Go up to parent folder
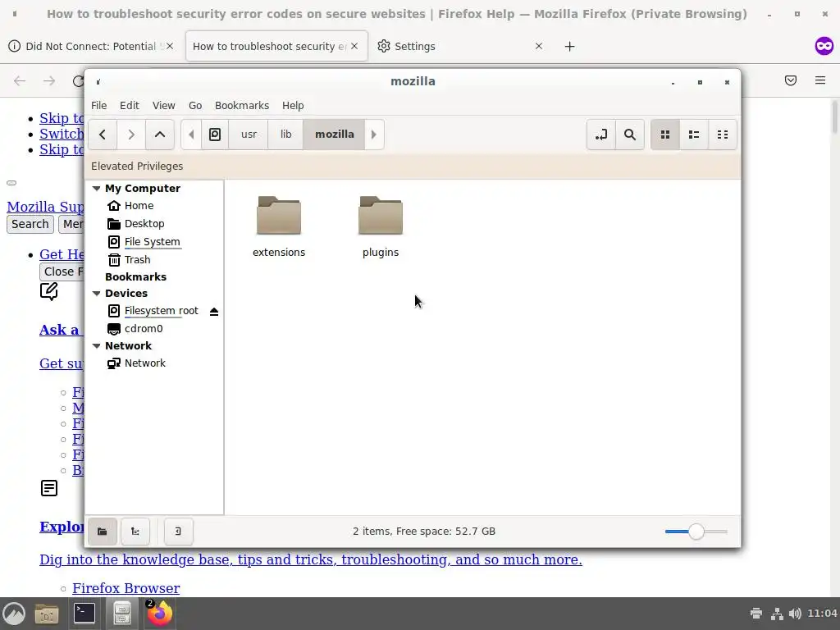The width and height of the screenshot is (840, 630). point(160,135)
